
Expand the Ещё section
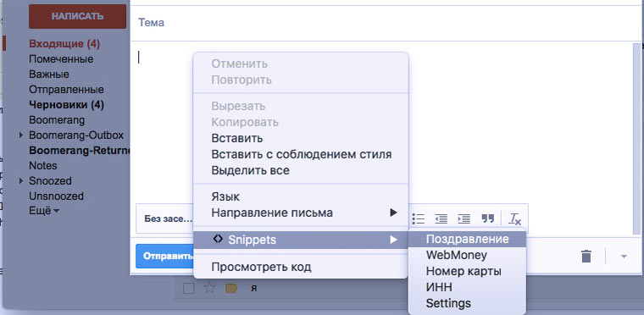point(44,211)
